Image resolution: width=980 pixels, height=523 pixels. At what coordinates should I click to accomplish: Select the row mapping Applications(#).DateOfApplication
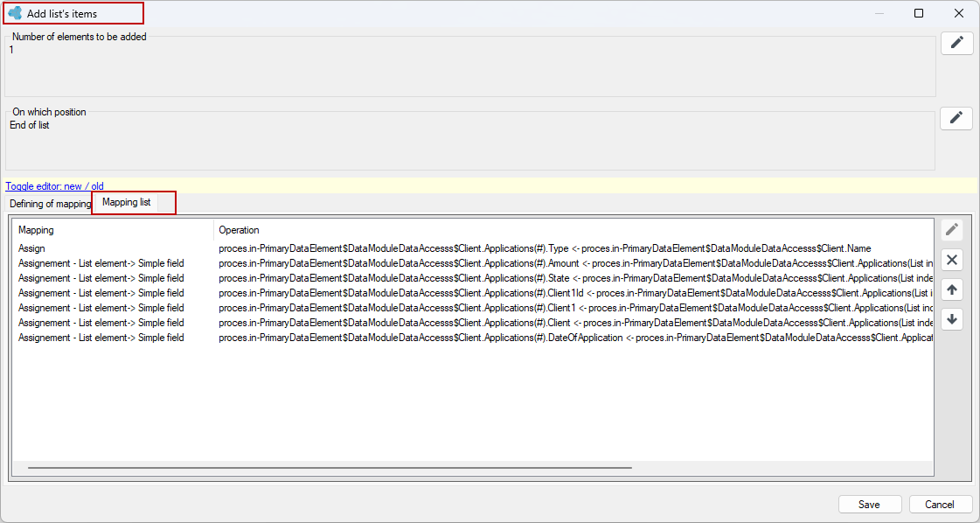(x=473, y=338)
